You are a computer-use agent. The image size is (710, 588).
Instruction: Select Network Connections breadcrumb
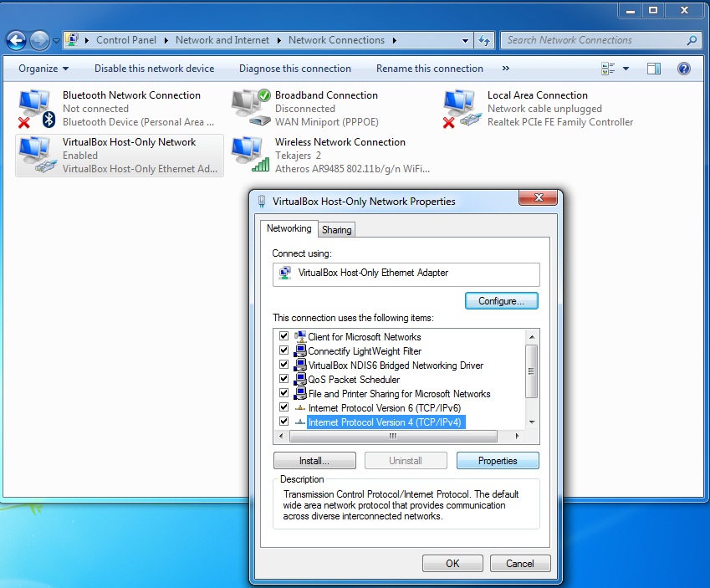coord(336,40)
